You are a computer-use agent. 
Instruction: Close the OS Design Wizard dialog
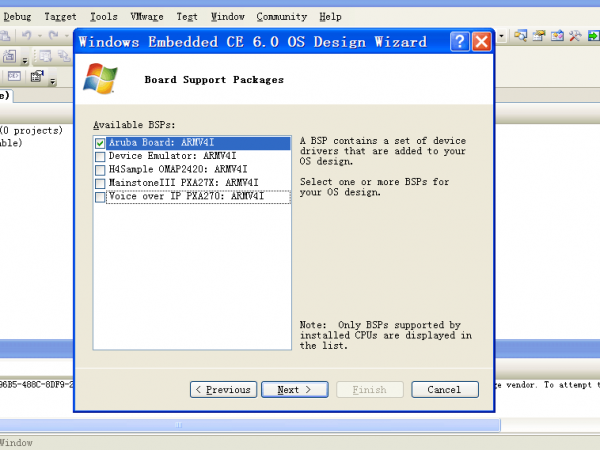481,42
